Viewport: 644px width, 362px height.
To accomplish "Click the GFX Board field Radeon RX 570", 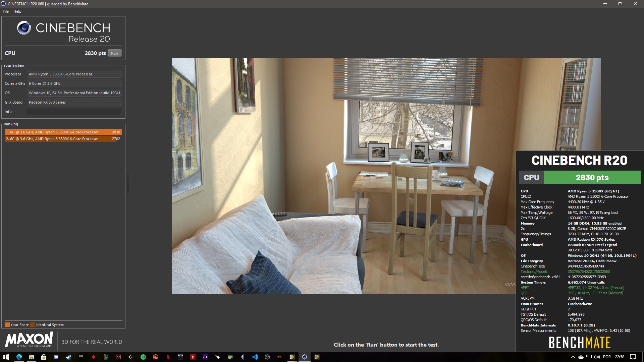I will click(74, 102).
